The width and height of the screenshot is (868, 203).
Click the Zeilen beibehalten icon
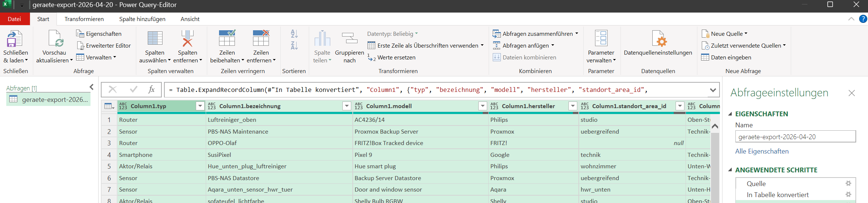coord(227,39)
